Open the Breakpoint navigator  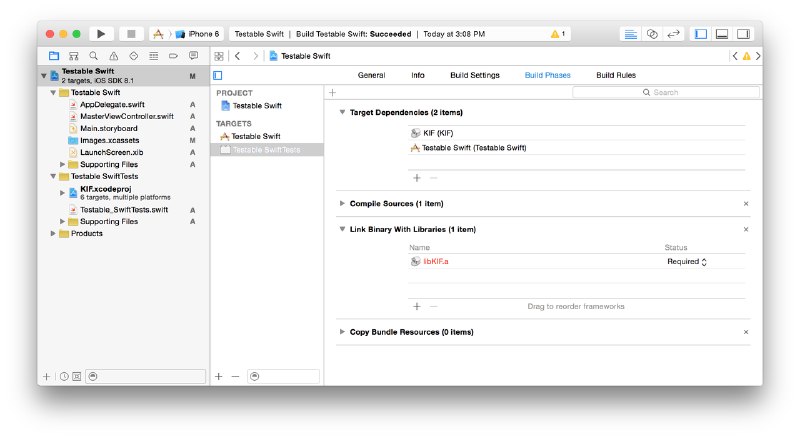point(173,56)
